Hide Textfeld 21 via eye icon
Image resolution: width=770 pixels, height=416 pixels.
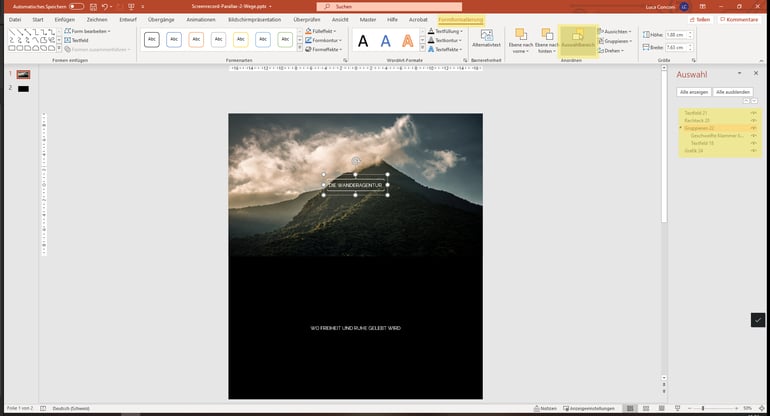pyautogui.click(x=753, y=113)
